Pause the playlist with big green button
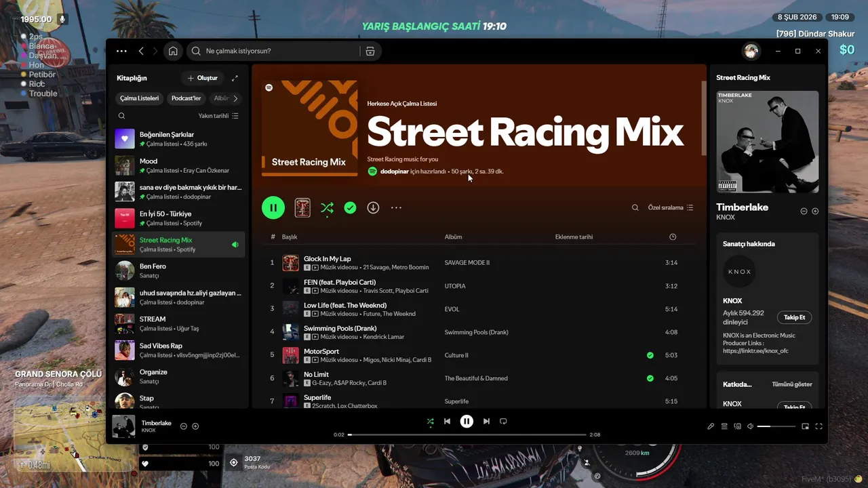 click(x=273, y=207)
